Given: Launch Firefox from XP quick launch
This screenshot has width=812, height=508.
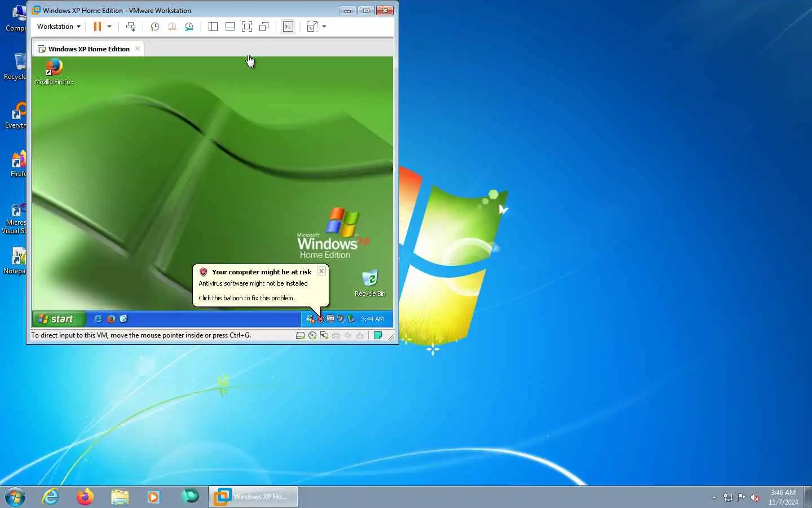Looking at the screenshot, I should (111, 319).
